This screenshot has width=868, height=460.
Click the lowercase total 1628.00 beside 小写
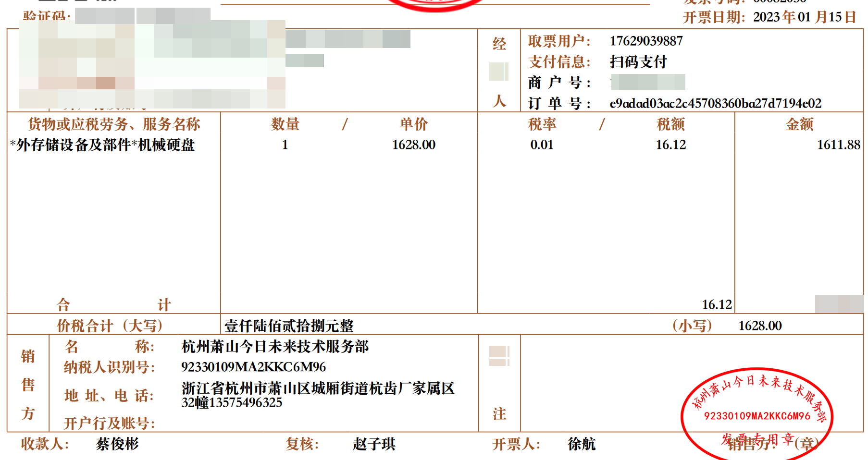[759, 326]
